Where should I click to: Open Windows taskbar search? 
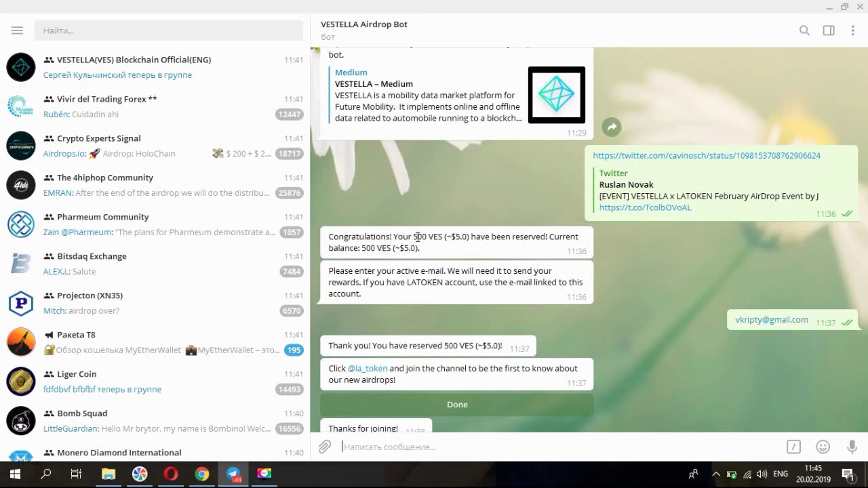[x=46, y=474]
